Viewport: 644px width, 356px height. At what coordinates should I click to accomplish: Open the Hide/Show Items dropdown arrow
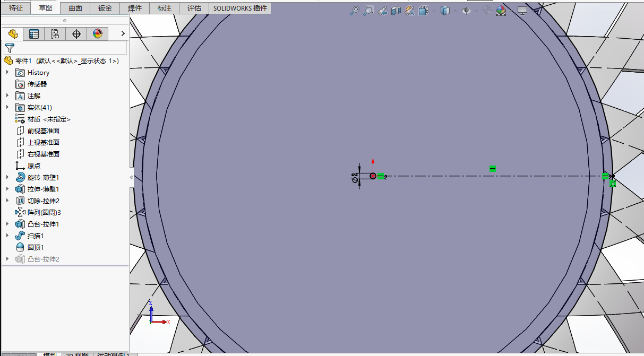[476, 11]
